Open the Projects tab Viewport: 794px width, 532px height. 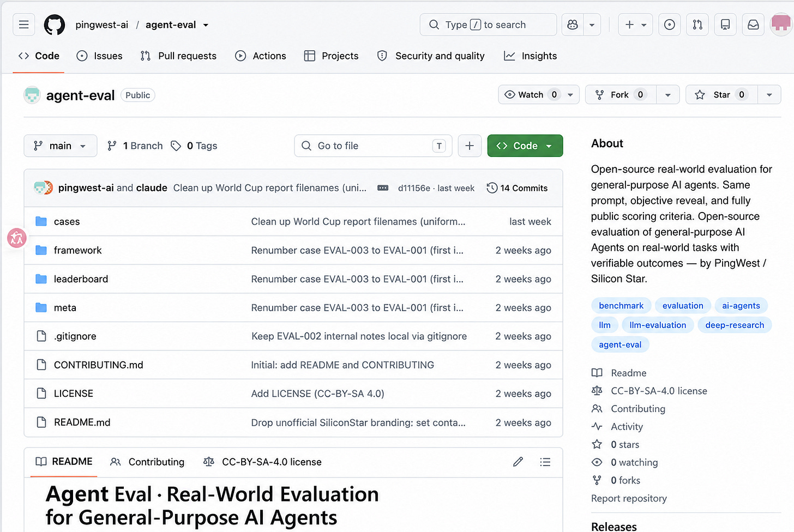tap(332, 56)
